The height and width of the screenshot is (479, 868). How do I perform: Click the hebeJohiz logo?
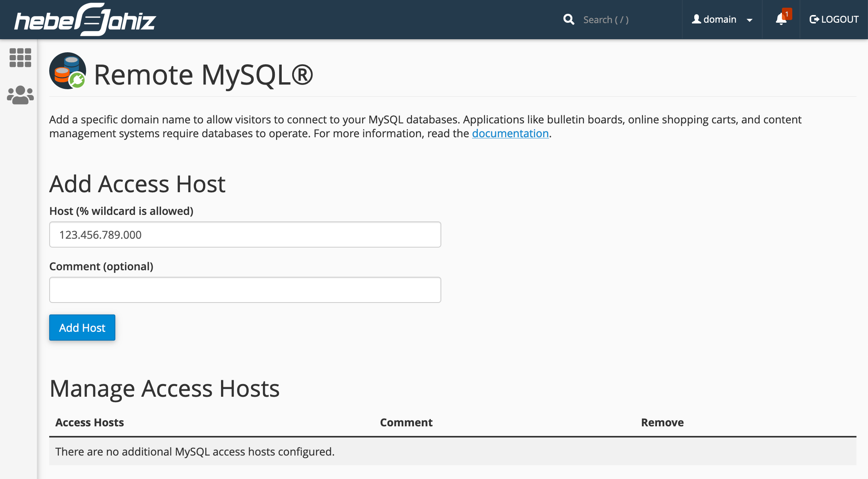click(85, 20)
